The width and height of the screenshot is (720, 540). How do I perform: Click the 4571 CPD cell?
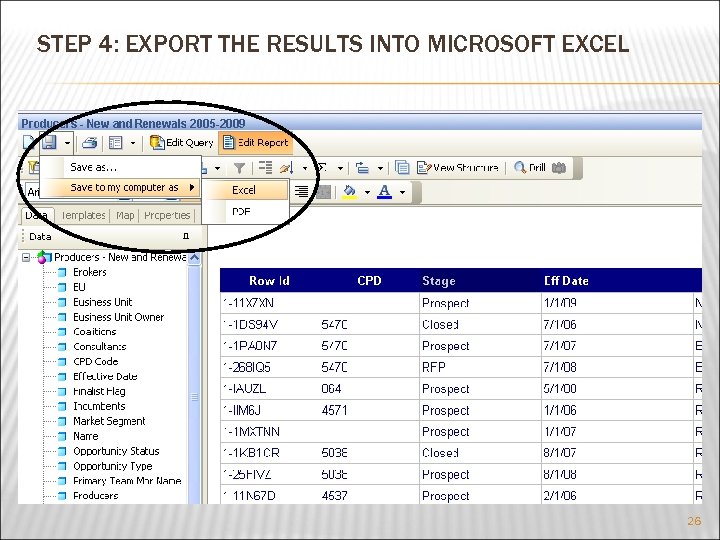(x=369, y=410)
